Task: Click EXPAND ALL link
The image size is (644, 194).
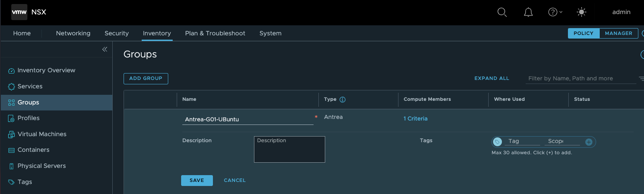Action: pyautogui.click(x=492, y=79)
